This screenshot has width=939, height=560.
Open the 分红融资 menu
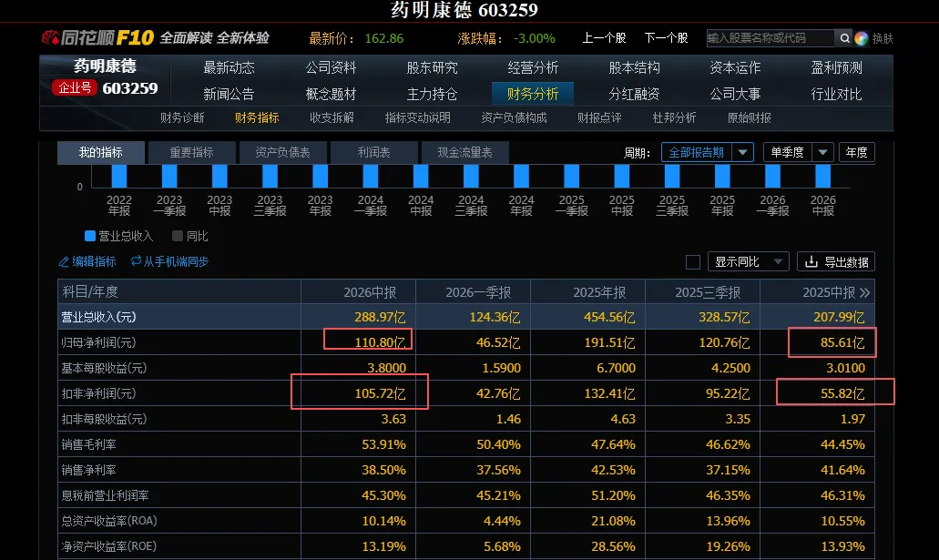(x=634, y=94)
